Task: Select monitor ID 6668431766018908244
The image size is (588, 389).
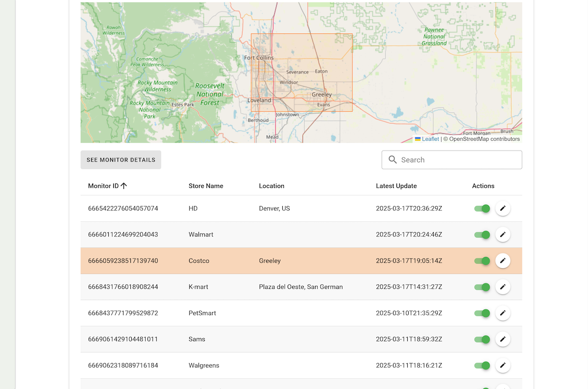Action: pos(123,287)
